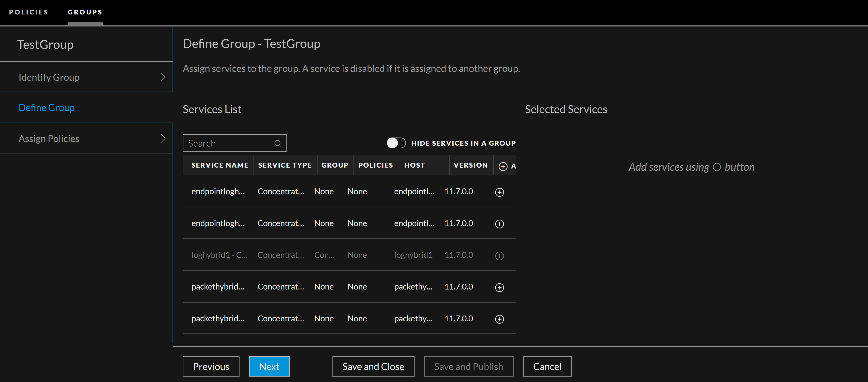This screenshot has height=382, width=868.
Task: Add second packethybrid service with plus icon
Action: (499, 319)
